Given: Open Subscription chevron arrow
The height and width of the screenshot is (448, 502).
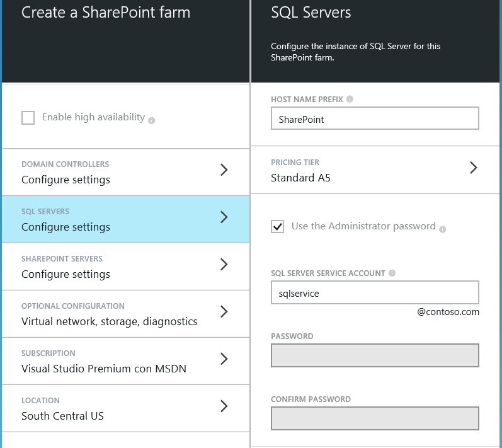Looking at the screenshot, I should coord(224,359).
